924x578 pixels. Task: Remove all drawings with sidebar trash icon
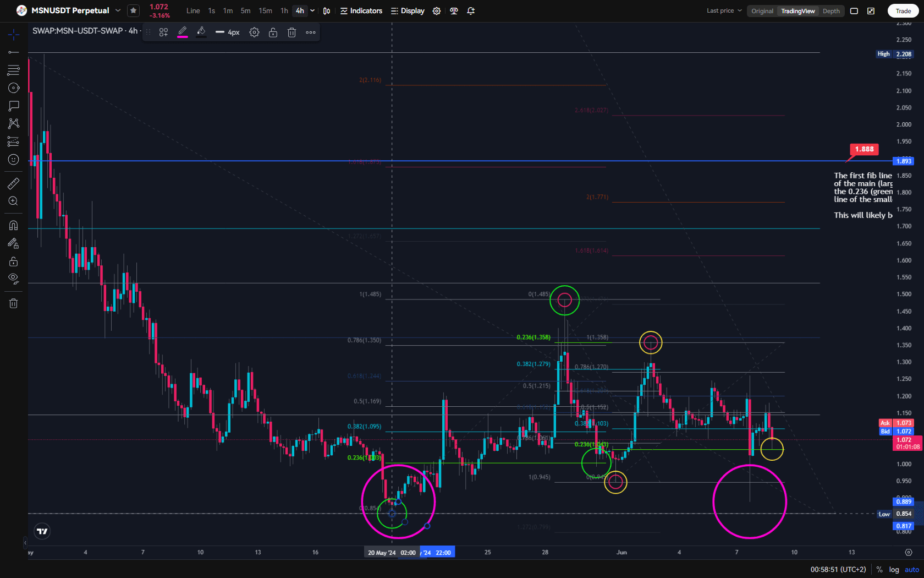coord(14,303)
